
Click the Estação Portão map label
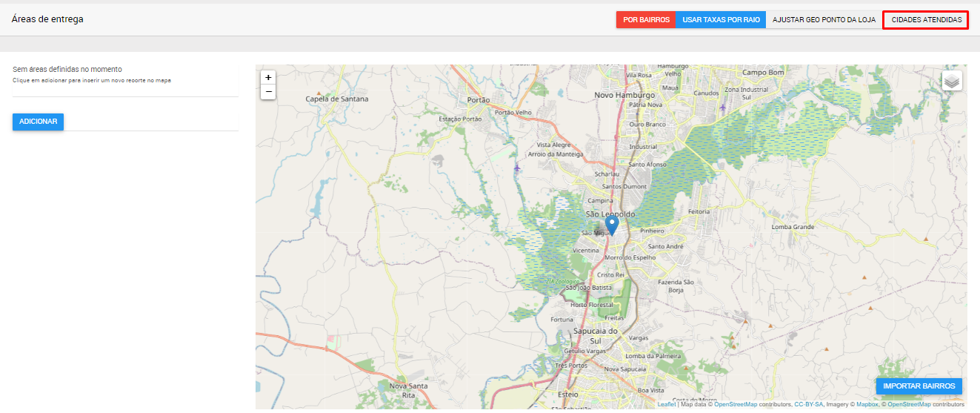pyautogui.click(x=460, y=119)
